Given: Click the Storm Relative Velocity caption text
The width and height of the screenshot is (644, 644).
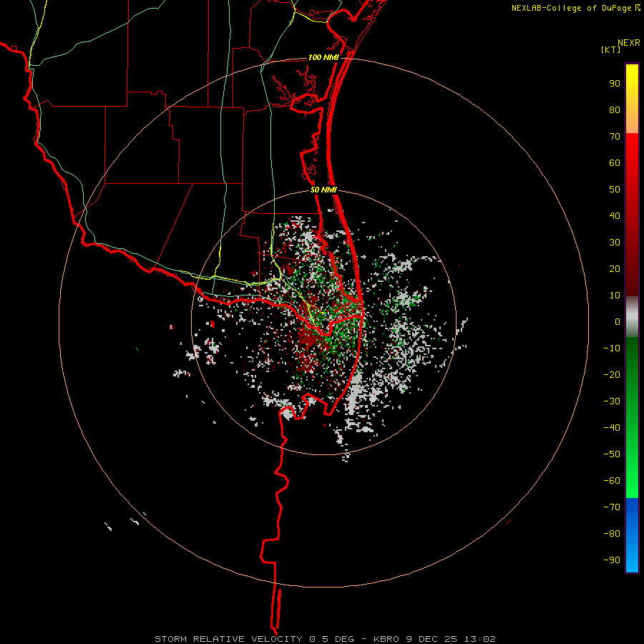Looking at the screenshot, I should coord(325,639).
